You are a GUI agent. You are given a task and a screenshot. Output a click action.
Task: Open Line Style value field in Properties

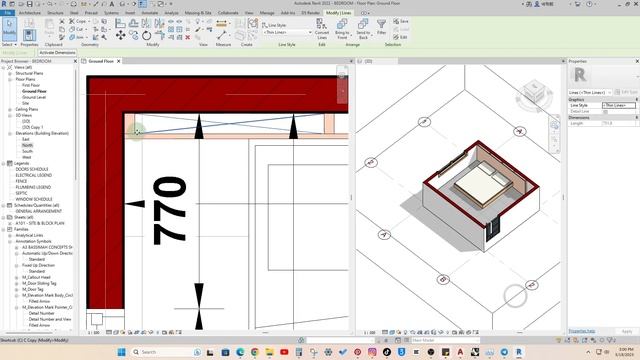pyautogui.click(x=619, y=105)
